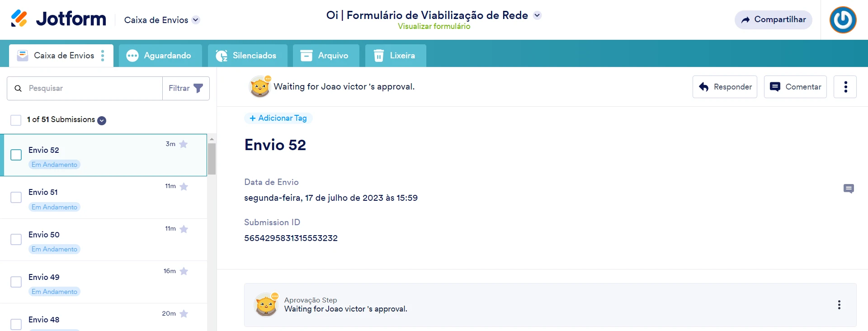Open Caixa de Envios tab options dots
The height and width of the screenshot is (331, 868).
103,56
